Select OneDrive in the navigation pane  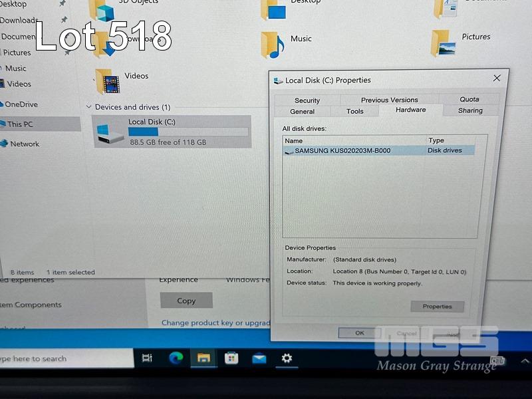coord(21,104)
